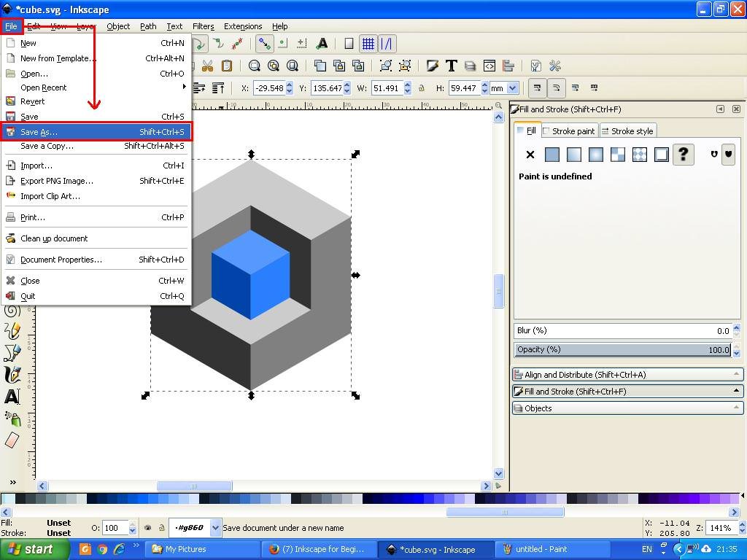The height and width of the screenshot is (560, 747).
Task: Click the W width input field
Action: click(387, 88)
